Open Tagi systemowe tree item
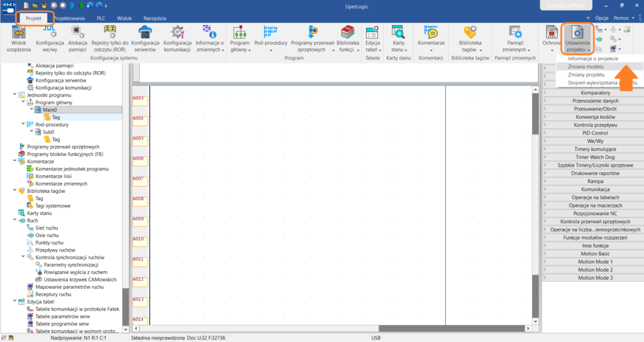 (53, 206)
